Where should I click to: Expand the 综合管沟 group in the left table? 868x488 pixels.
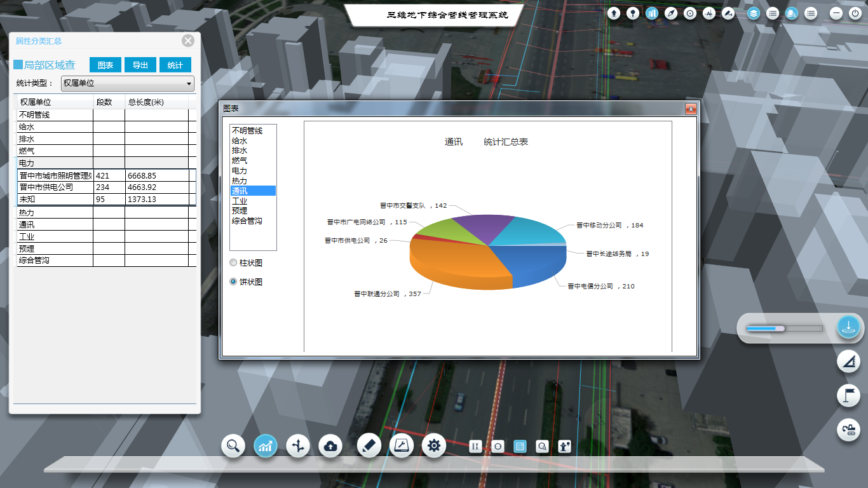pyautogui.click(x=107, y=261)
